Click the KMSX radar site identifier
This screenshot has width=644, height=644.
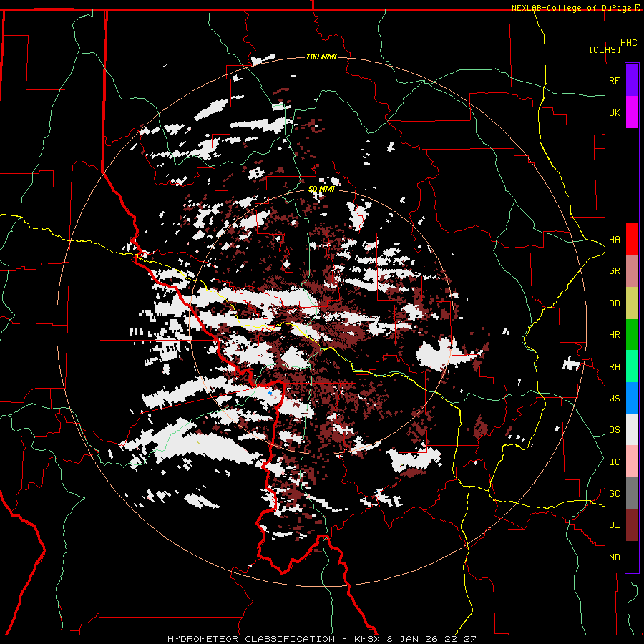[x=369, y=639]
